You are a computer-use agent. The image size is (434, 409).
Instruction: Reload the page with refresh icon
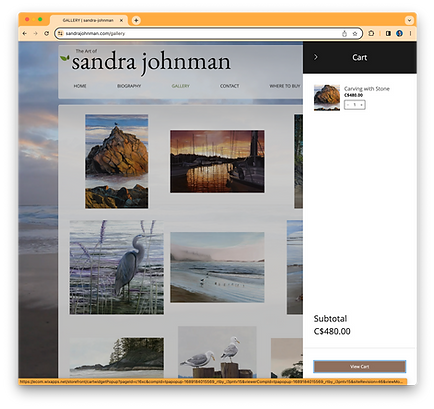(46, 33)
